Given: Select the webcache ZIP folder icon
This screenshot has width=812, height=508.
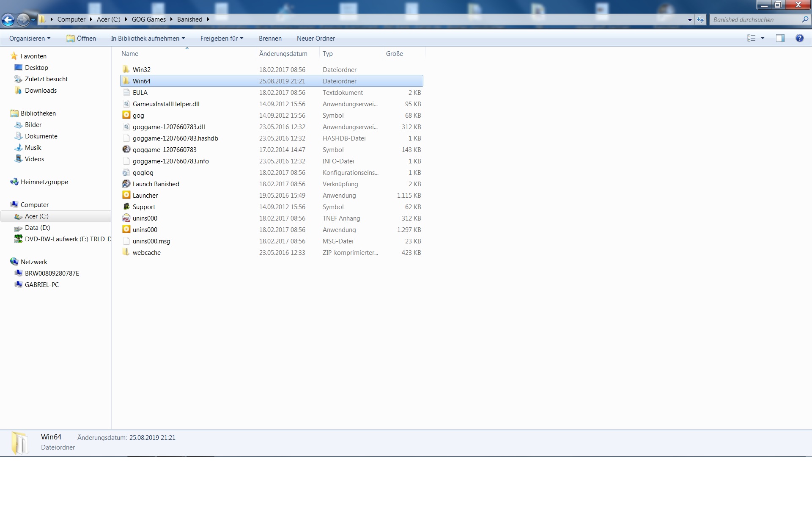Looking at the screenshot, I should (x=126, y=252).
